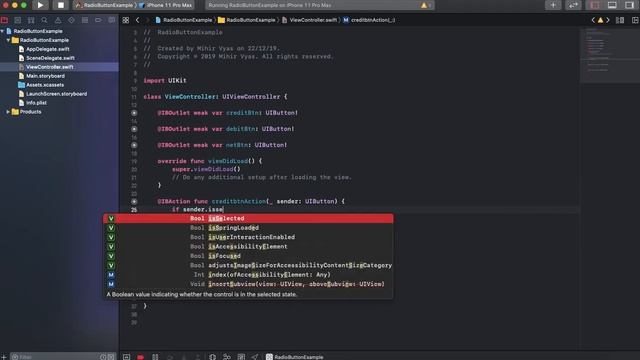Click Simulate Location arrow icon
This screenshot has height=360, width=640.
255,357
